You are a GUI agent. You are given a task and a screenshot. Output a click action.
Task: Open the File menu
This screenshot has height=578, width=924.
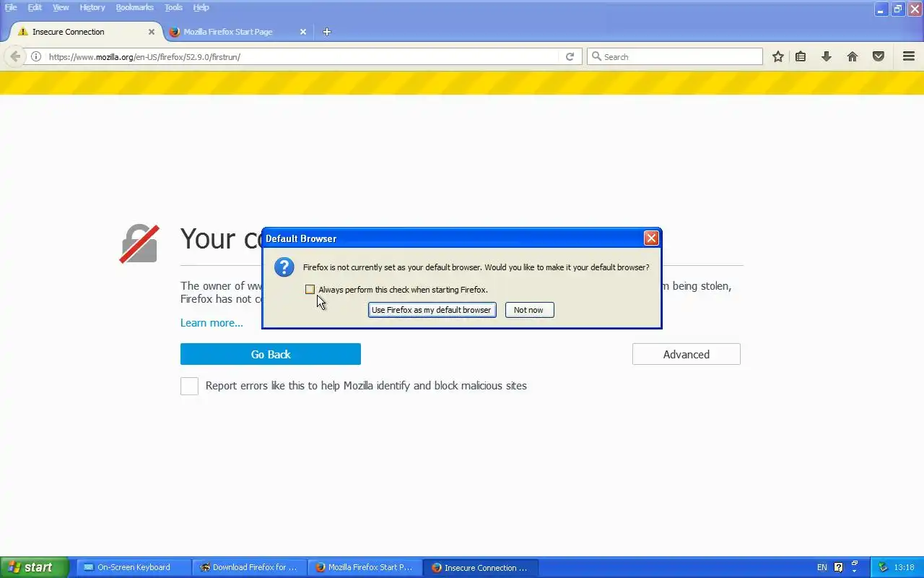click(11, 7)
